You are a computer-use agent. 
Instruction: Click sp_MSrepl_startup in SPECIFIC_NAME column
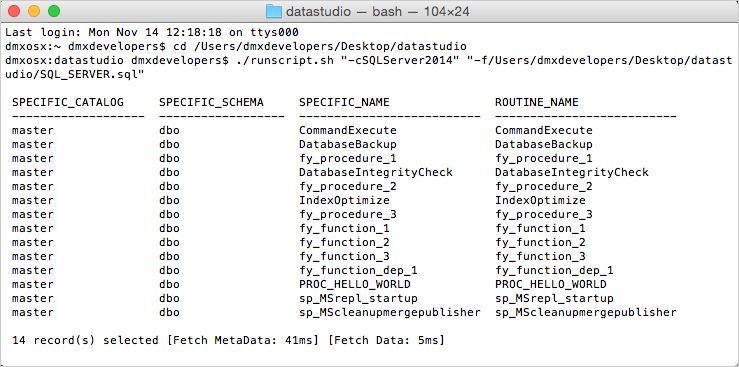358,299
